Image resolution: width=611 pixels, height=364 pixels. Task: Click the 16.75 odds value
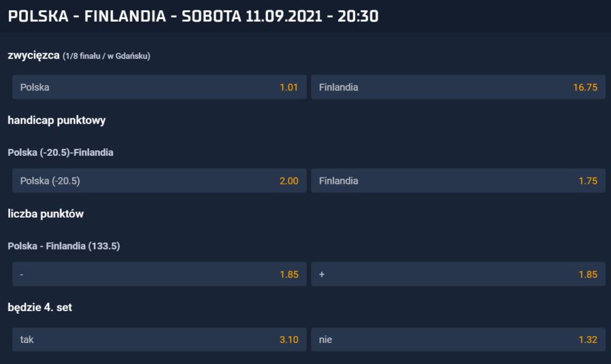click(x=586, y=87)
